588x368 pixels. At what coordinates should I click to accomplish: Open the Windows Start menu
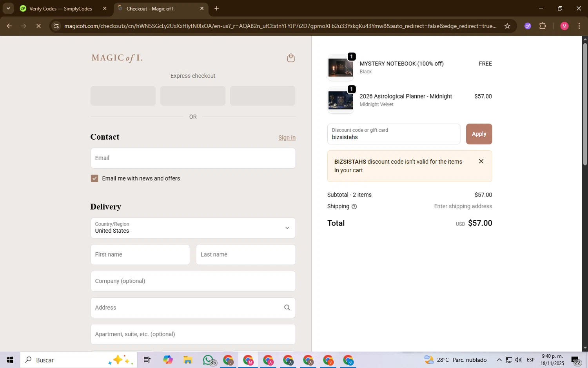tap(10, 360)
